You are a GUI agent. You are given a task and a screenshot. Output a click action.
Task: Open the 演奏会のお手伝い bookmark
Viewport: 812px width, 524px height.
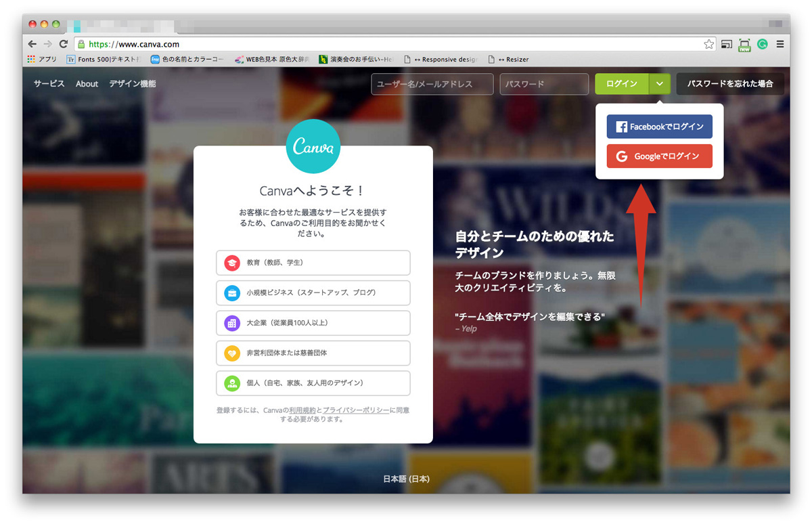(x=356, y=60)
